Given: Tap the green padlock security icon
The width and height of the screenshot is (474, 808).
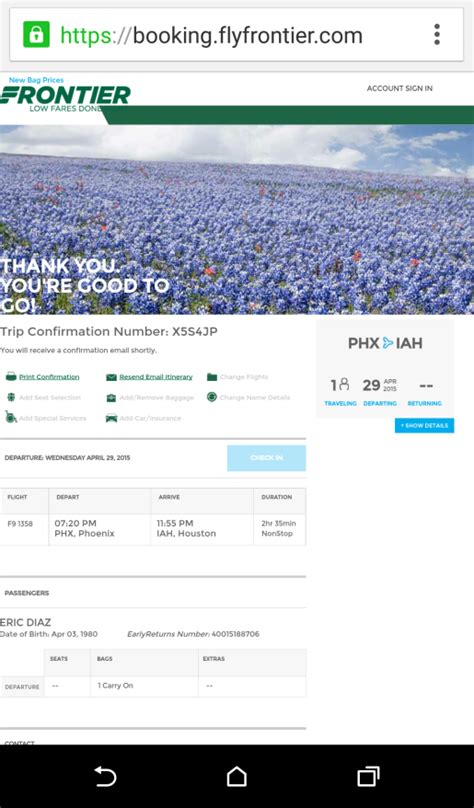Looking at the screenshot, I should (36, 35).
